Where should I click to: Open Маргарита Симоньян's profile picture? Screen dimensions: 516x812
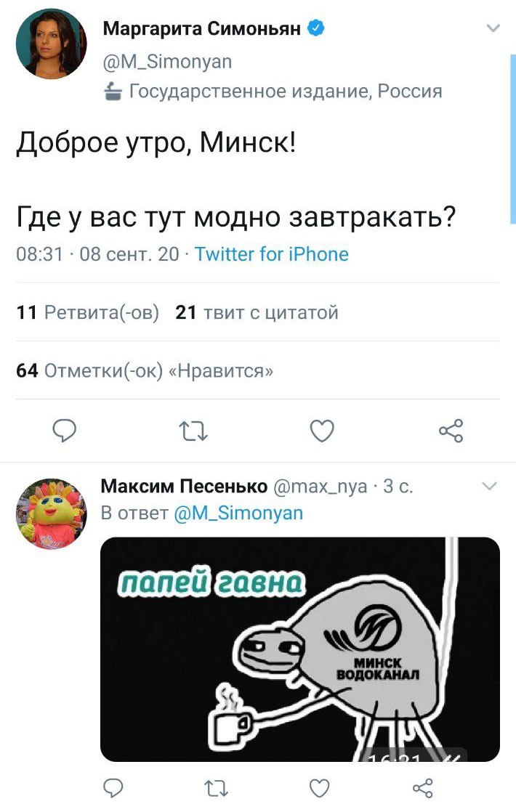(52, 44)
